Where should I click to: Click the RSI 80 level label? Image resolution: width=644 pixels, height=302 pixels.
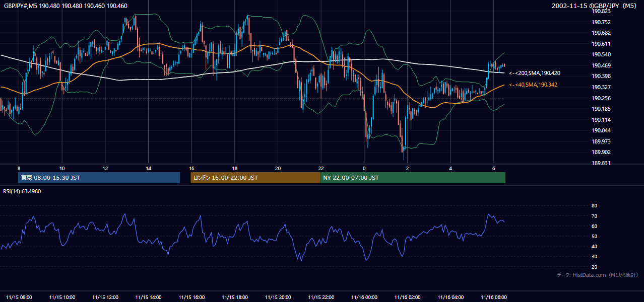[x=594, y=206]
